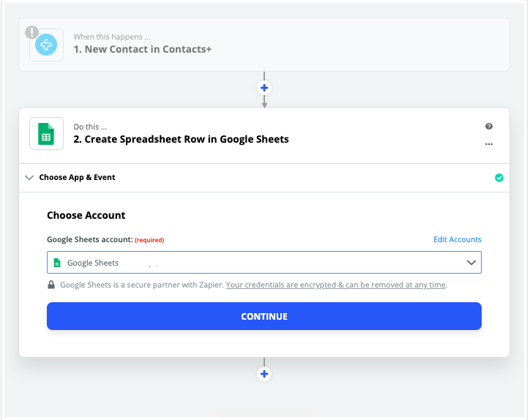Image resolution: width=530 pixels, height=420 pixels.
Task: Click the lock icon beside the security note
Action: [x=51, y=285]
